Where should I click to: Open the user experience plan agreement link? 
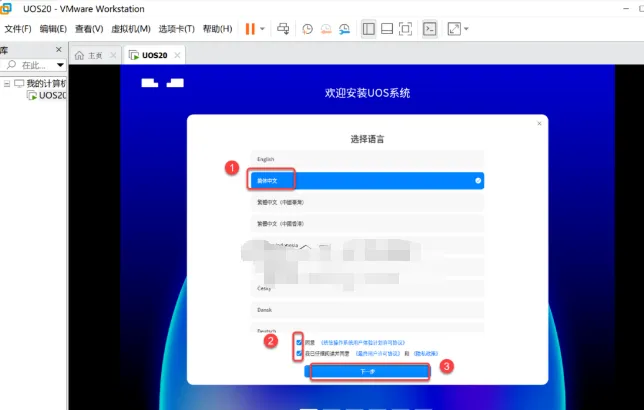click(x=363, y=342)
